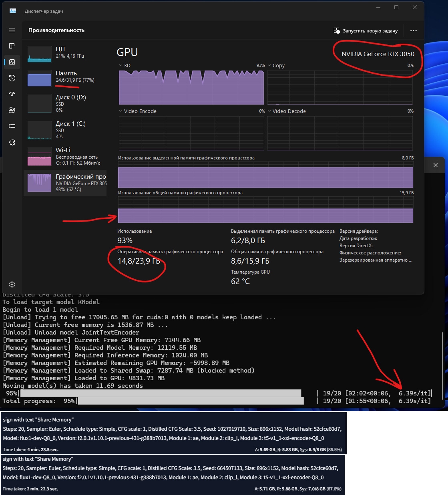Open the Services page icon

[x=12, y=142]
